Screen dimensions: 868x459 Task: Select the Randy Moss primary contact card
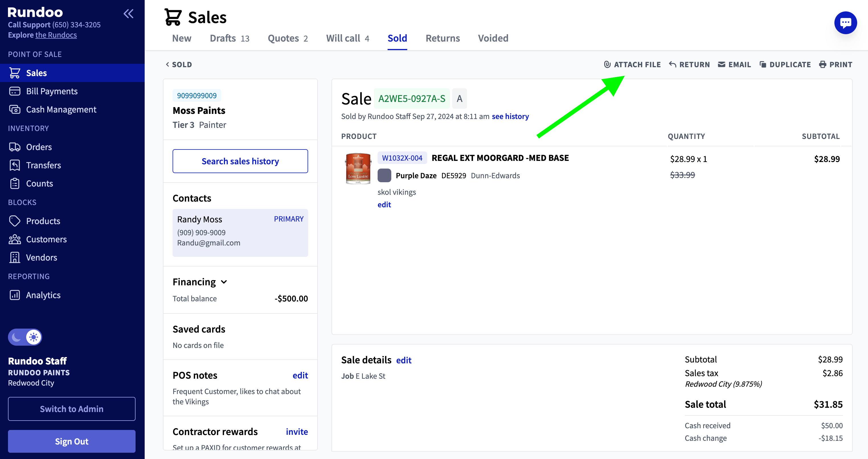pos(240,233)
